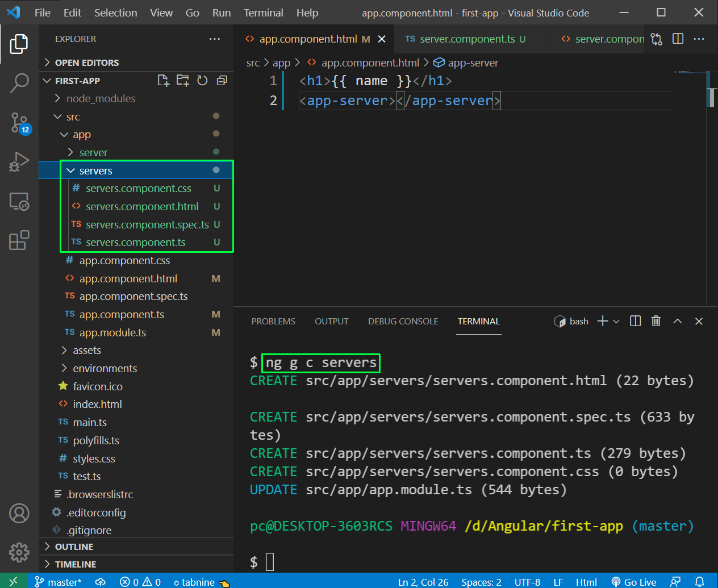This screenshot has width=718, height=588.
Task: Click New Folder icon in FIRST-APP header
Action: (x=183, y=81)
